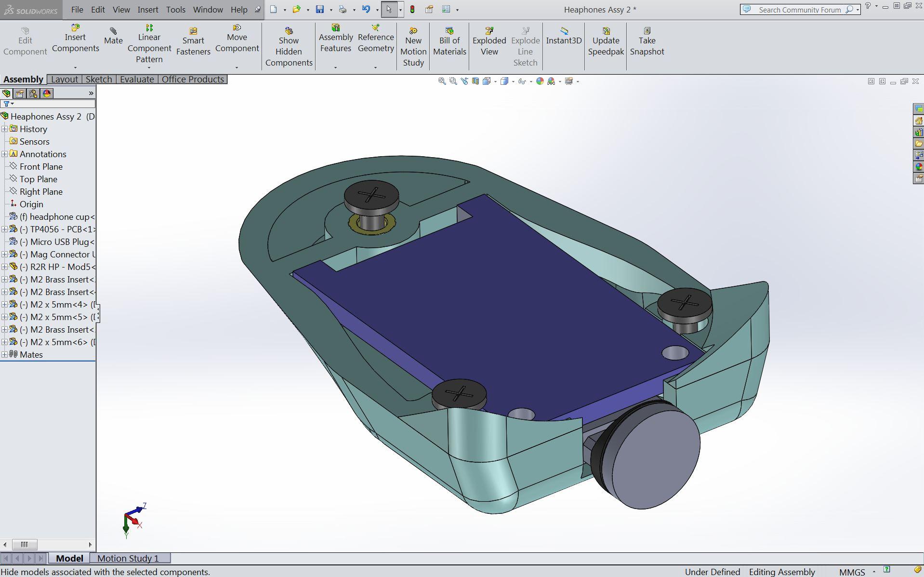Switch to the Evaluate tab
This screenshot has height=577, width=924.
point(137,79)
